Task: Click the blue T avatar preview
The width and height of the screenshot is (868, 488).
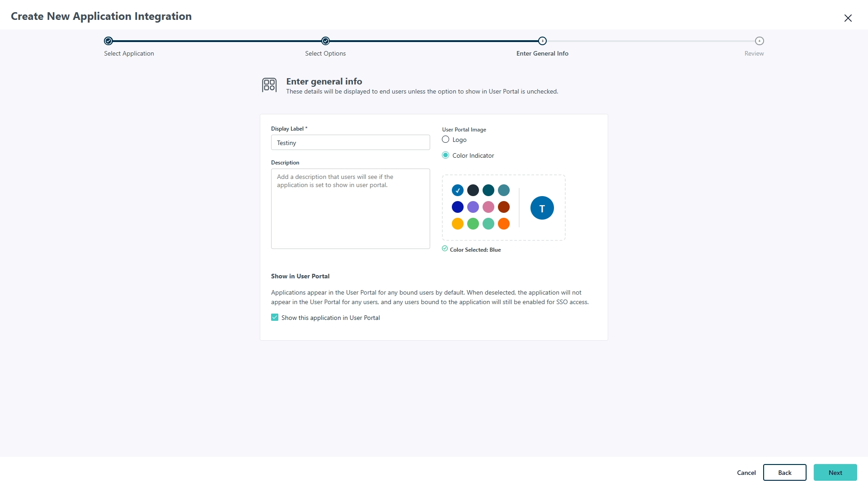Action: (x=542, y=208)
